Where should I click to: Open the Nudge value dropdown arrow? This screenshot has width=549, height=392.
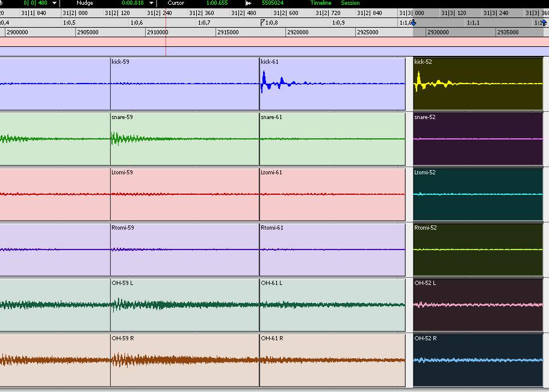point(151,3)
